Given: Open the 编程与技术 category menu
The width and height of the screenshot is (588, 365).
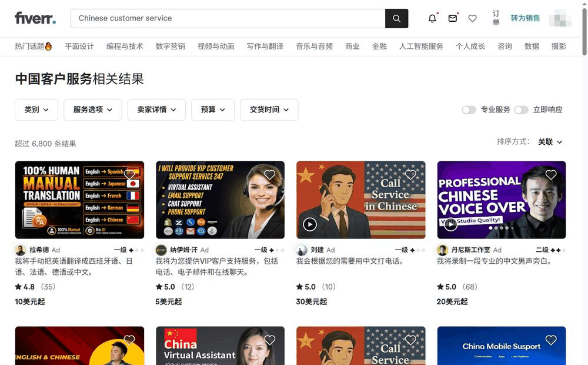Looking at the screenshot, I should pos(125,46).
